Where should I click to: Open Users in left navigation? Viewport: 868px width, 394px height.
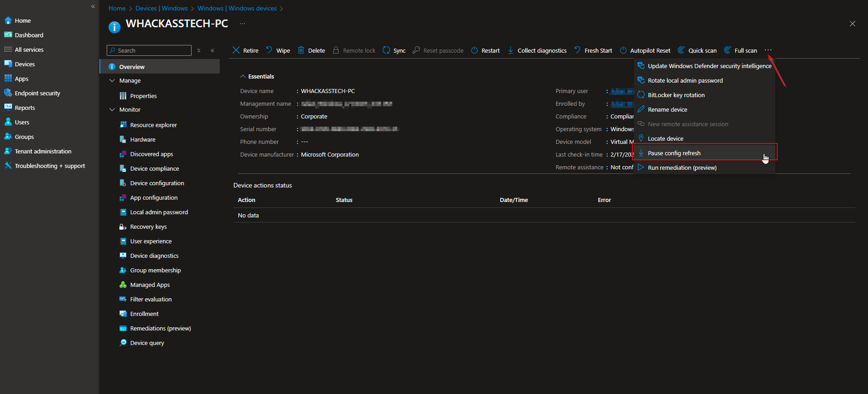17,122
